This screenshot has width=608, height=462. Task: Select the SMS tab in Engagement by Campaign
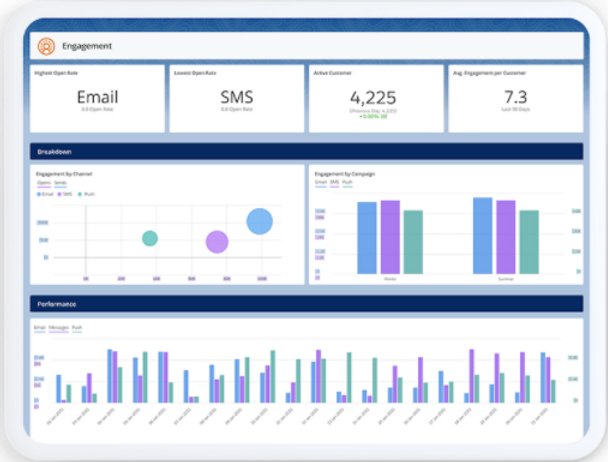334,183
